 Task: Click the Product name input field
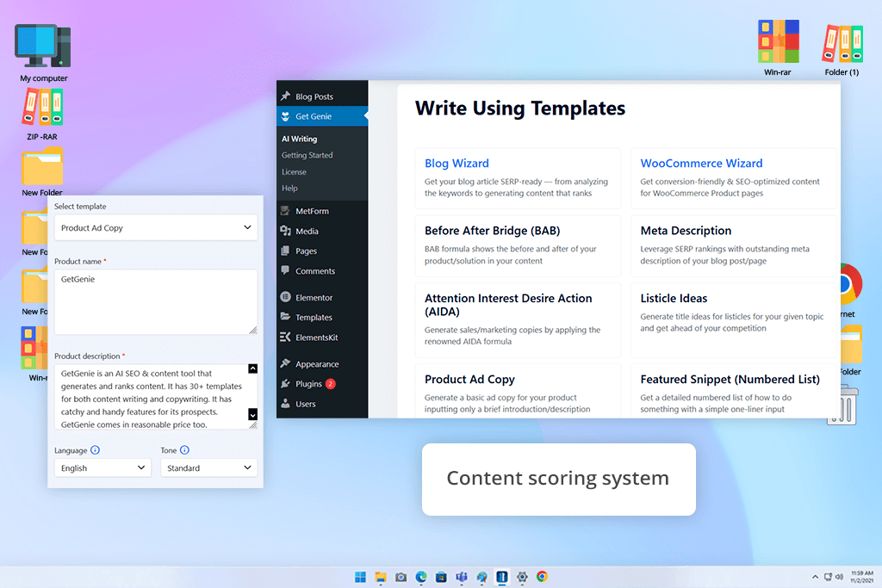click(156, 302)
